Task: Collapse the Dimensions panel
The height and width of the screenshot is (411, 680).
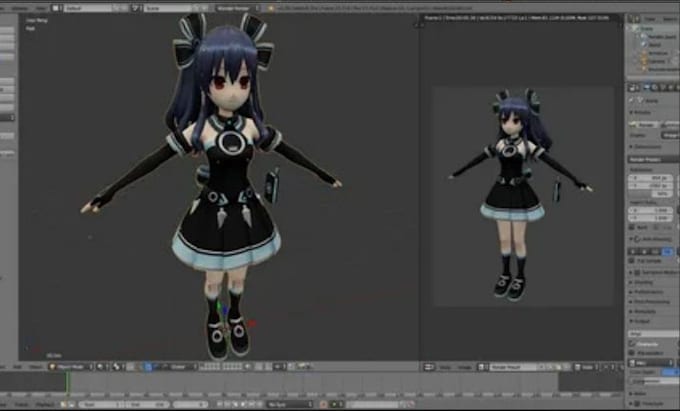Action: click(x=647, y=147)
